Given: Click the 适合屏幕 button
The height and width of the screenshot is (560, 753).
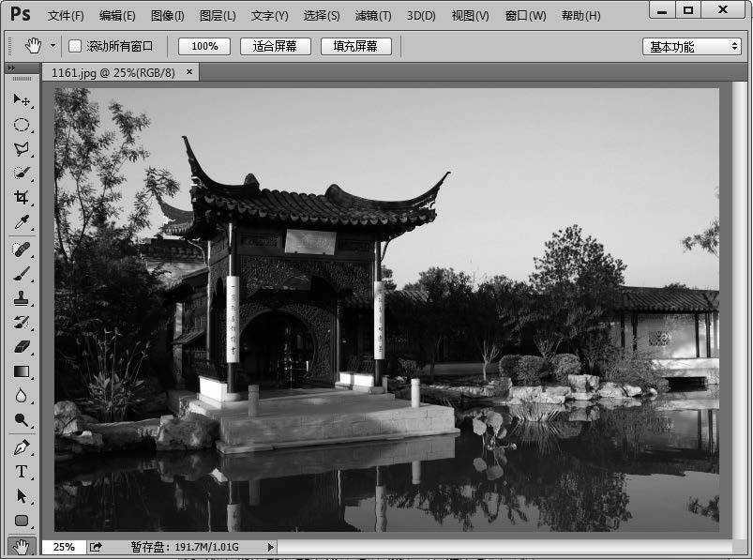Looking at the screenshot, I should [x=275, y=46].
